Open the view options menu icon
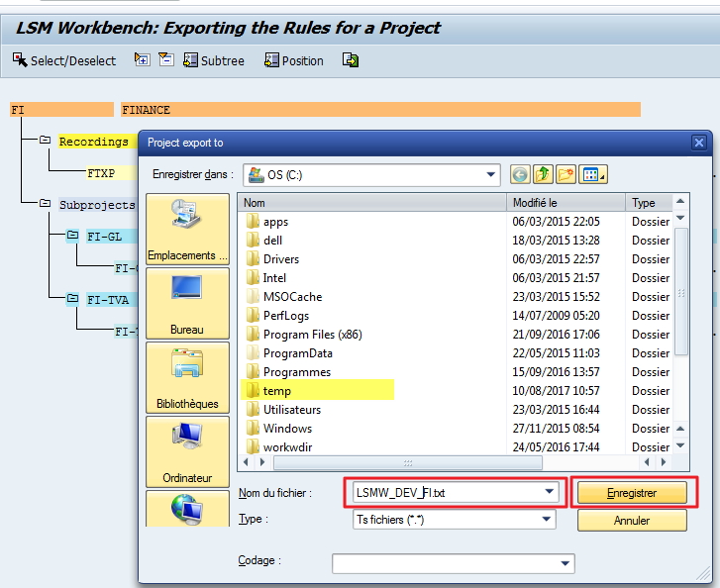This screenshot has height=588, width=720. (x=593, y=175)
